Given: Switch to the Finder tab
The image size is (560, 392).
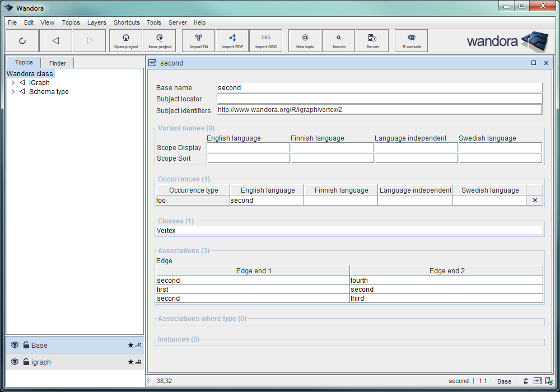Looking at the screenshot, I should click(58, 63).
